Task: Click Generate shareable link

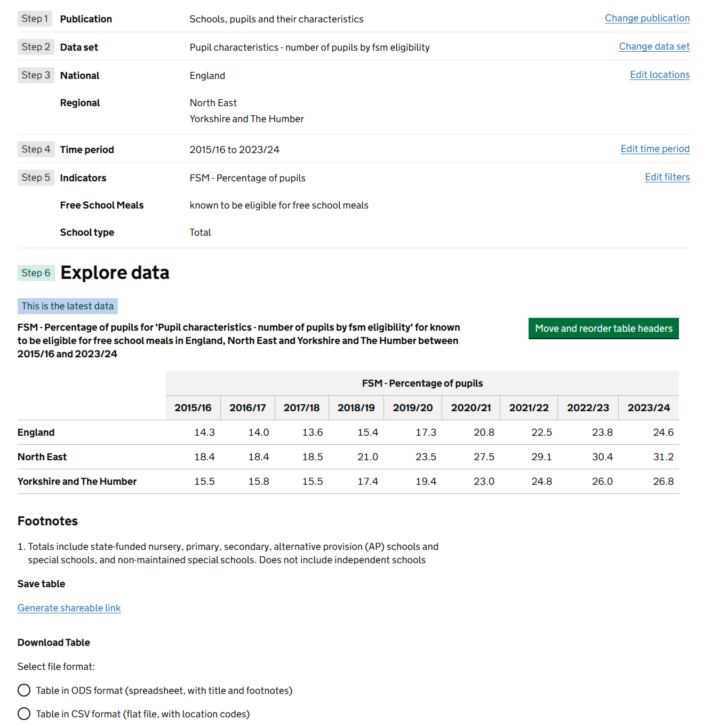Action: [x=69, y=608]
